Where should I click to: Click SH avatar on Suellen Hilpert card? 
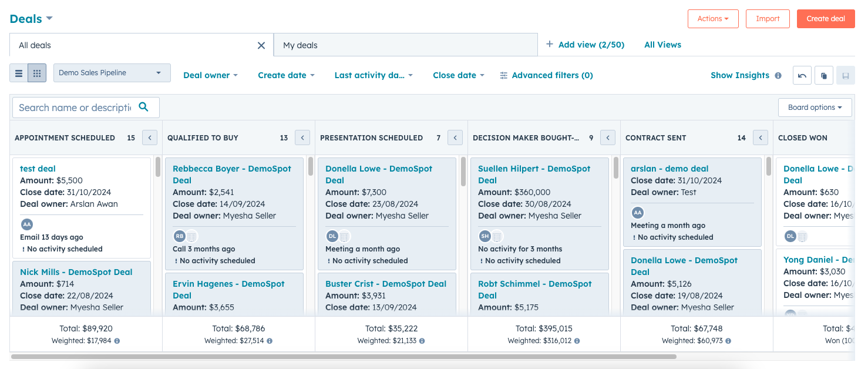[485, 236]
